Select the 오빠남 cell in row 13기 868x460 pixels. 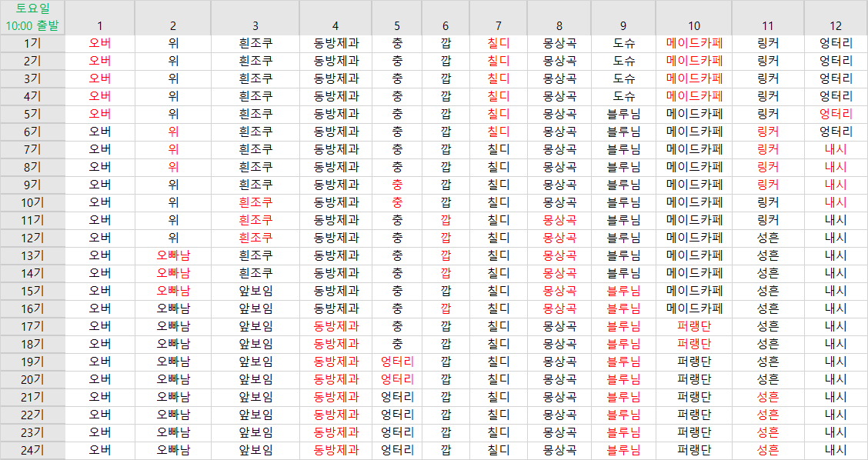[x=173, y=255]
